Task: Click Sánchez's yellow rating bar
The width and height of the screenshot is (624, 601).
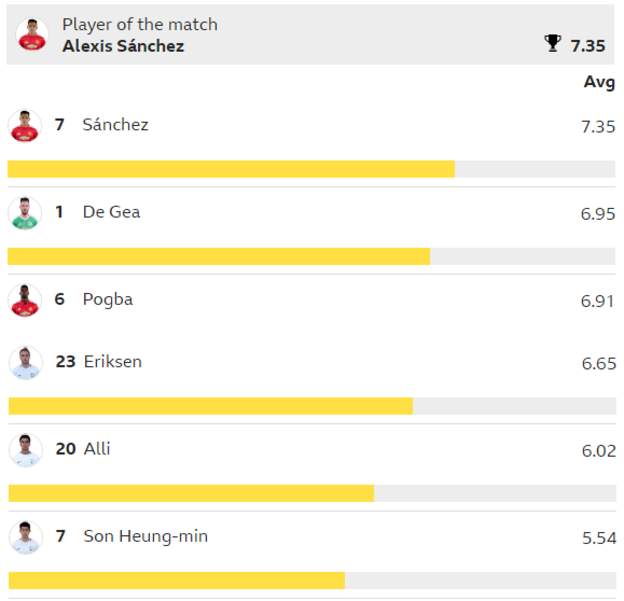Action: (x=231, y=169)
